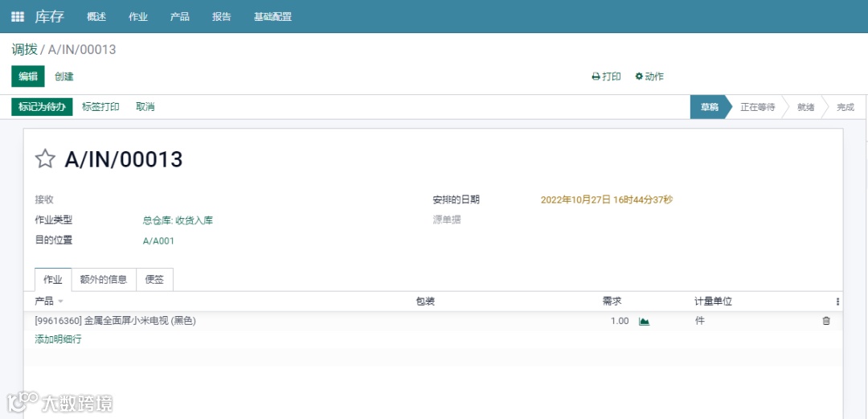Delete the product line with trash icon
The width and height of the screenshot is (868, 419).
826,320
